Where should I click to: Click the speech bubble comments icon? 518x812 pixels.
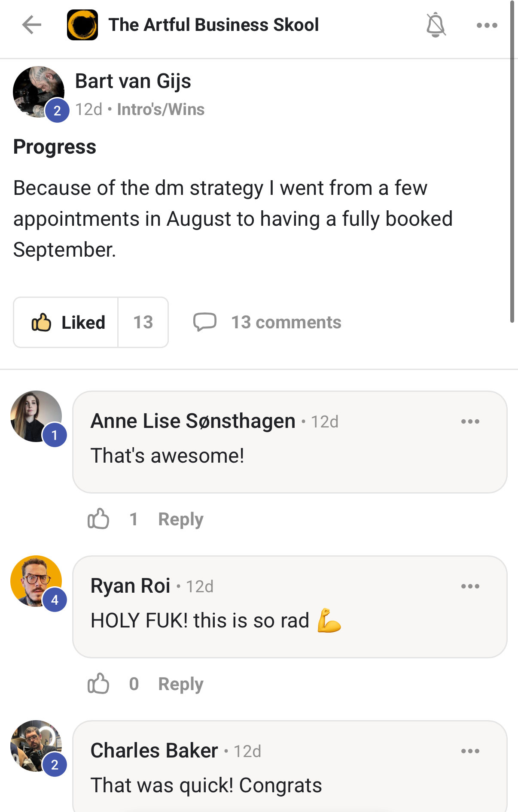click(x=204, y=322)
